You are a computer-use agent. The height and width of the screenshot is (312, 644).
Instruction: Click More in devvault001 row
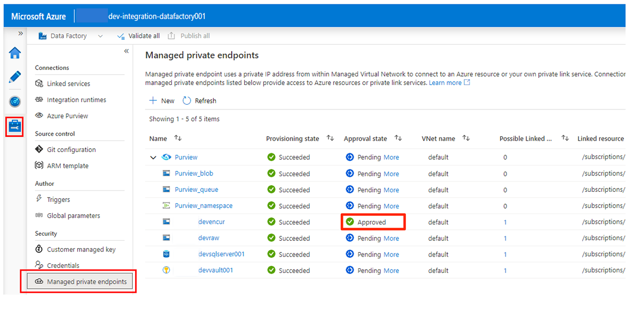tap(391, 271)
